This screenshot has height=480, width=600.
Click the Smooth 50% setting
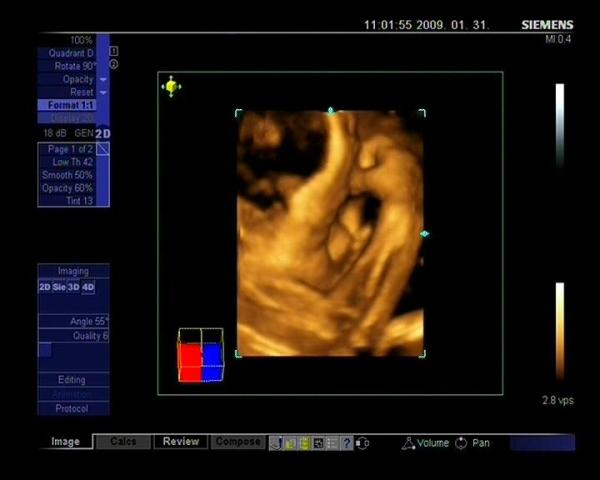click(x=68, y=175)
